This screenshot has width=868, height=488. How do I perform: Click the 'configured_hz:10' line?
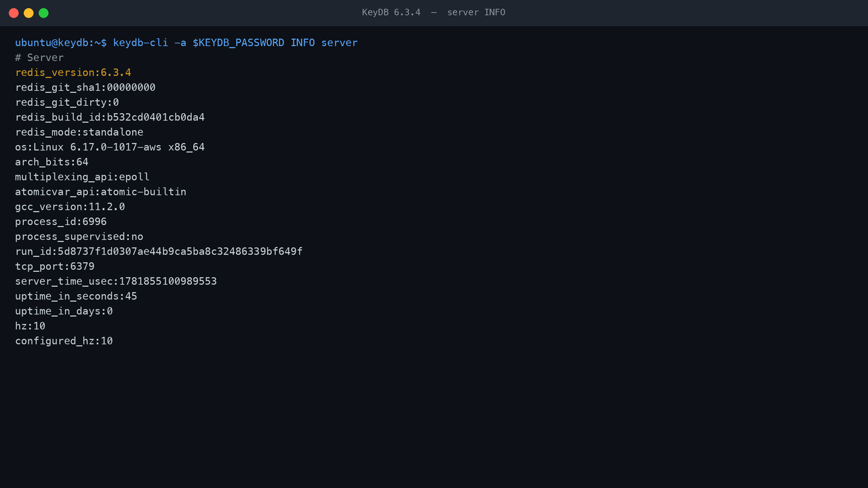(64, 341)
